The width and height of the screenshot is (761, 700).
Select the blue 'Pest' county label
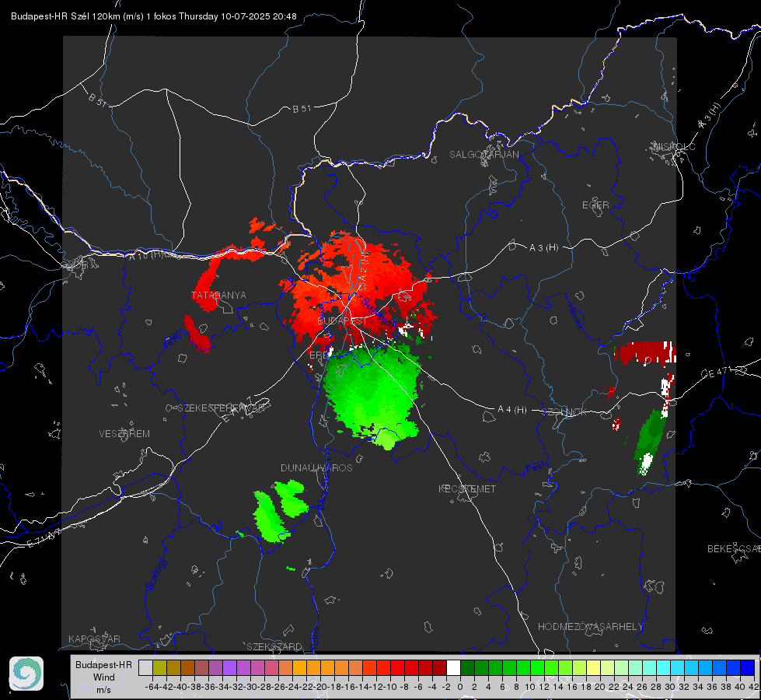click(x=536, y=467)
